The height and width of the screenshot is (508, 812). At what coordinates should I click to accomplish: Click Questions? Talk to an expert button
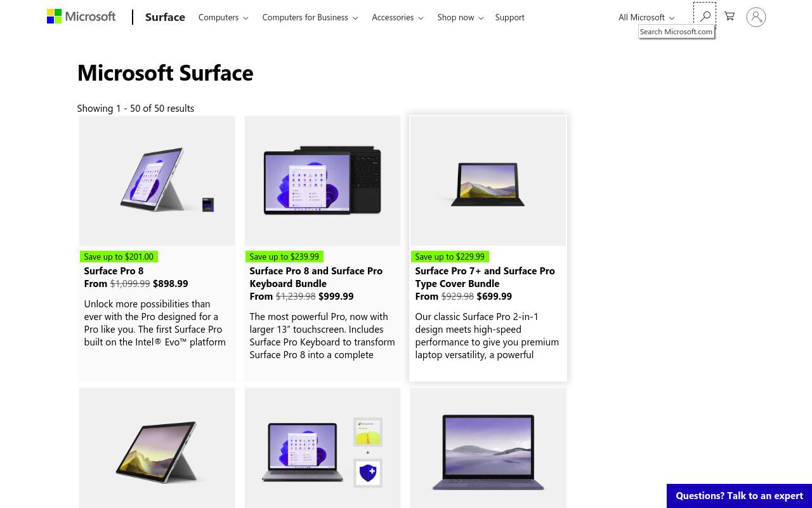[x=739, y=496]
